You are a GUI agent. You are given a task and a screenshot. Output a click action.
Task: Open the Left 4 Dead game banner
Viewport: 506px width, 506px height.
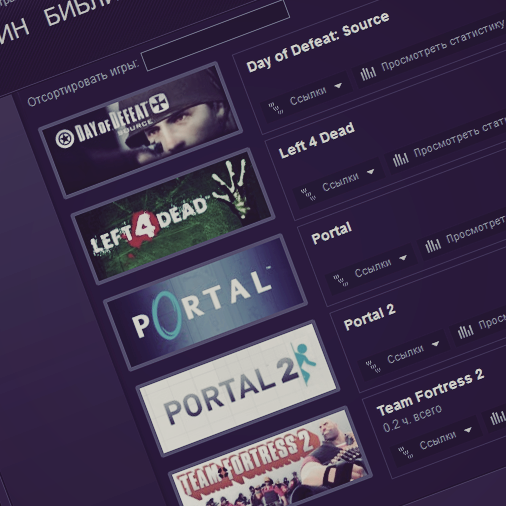click(x=173, y=216)
